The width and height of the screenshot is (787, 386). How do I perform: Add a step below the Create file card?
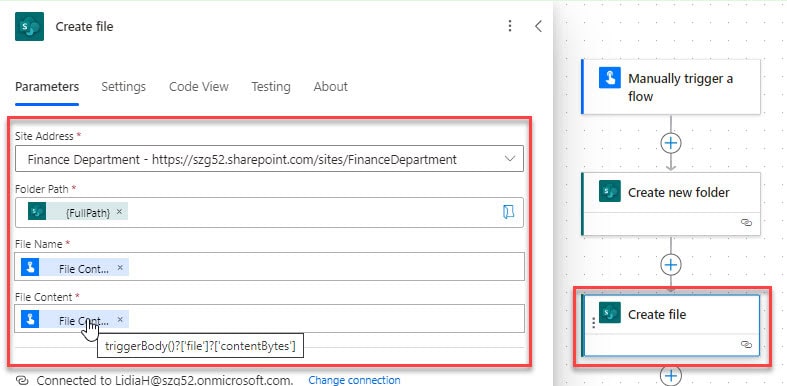(671, 376)
